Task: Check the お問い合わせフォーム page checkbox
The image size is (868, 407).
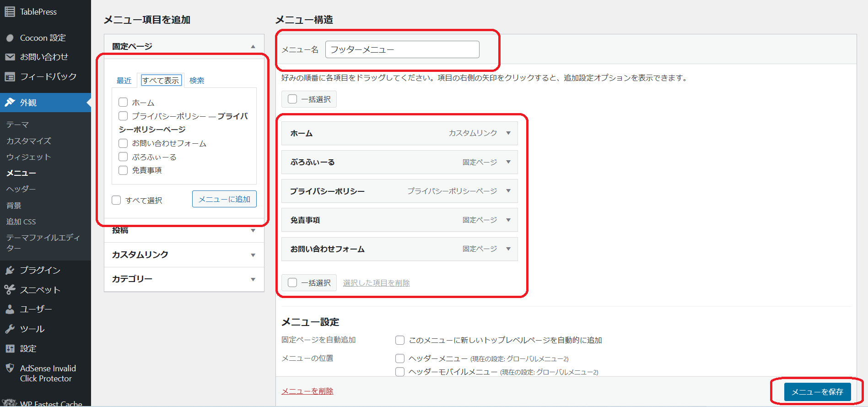Action: point(123,143)
